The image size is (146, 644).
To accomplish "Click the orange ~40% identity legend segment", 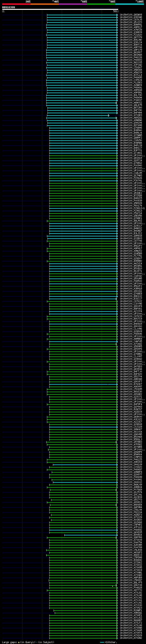I will [x=45, y=4].
